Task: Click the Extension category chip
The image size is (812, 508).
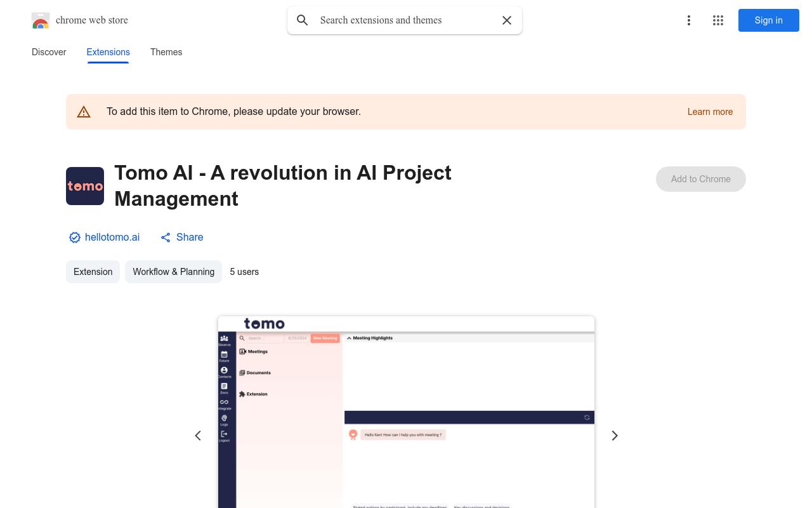Action: 93,272
